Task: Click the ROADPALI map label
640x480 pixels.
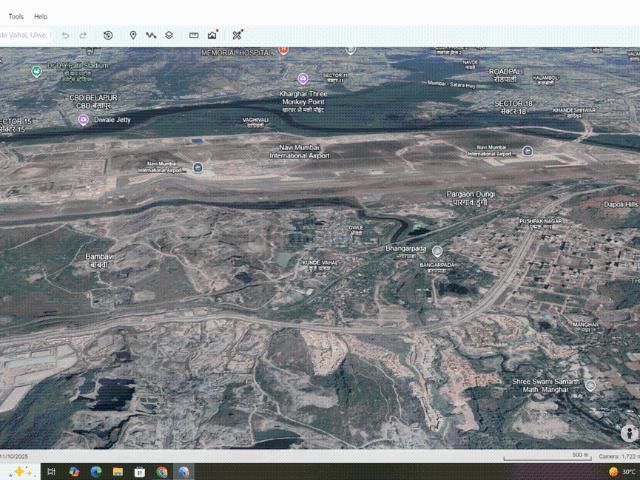Action: click(505, 75)
